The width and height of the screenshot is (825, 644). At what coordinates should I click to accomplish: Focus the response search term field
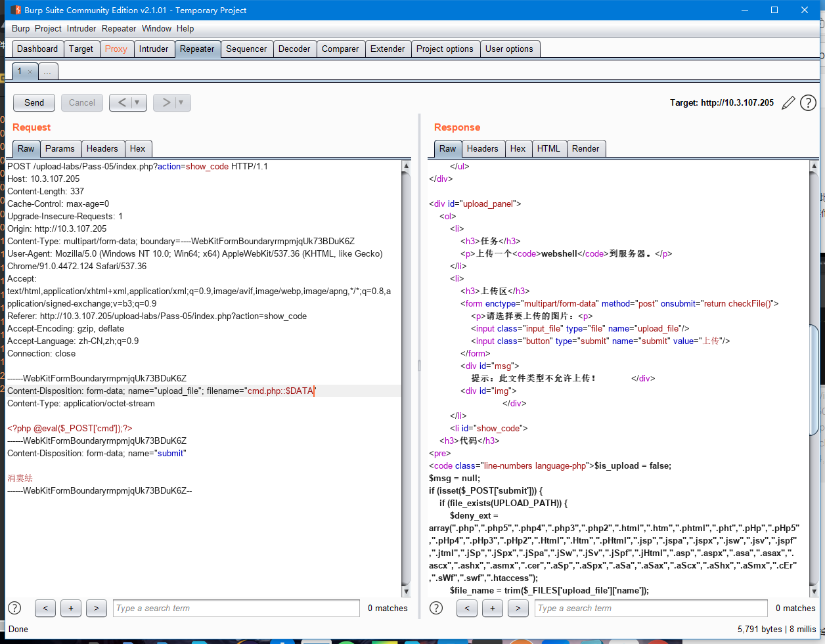click(652, 608)
